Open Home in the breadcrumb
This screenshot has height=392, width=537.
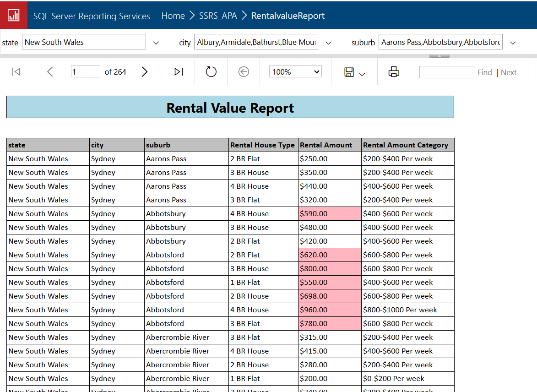[173, 16]
